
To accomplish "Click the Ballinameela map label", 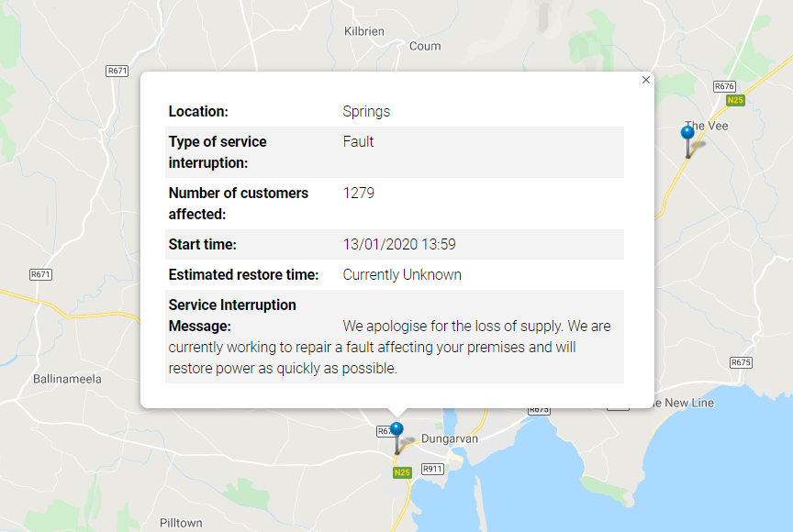I will click(67, 379).
